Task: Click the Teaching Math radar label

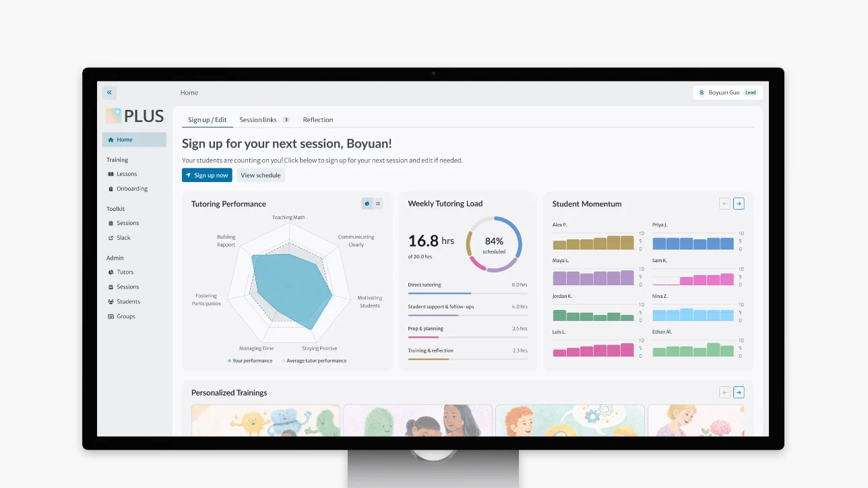Action: pos(288,218)
